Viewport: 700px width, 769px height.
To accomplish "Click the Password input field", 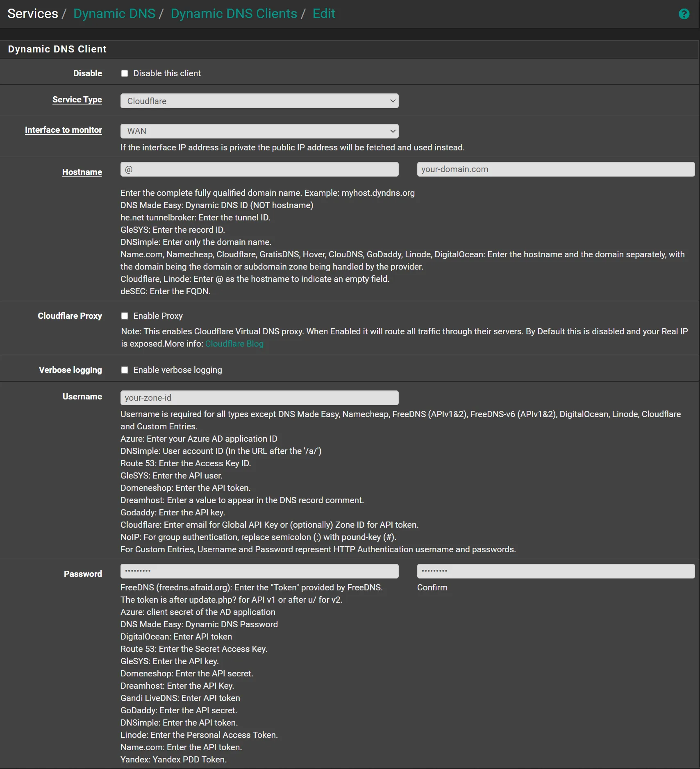I will [259, 571].
